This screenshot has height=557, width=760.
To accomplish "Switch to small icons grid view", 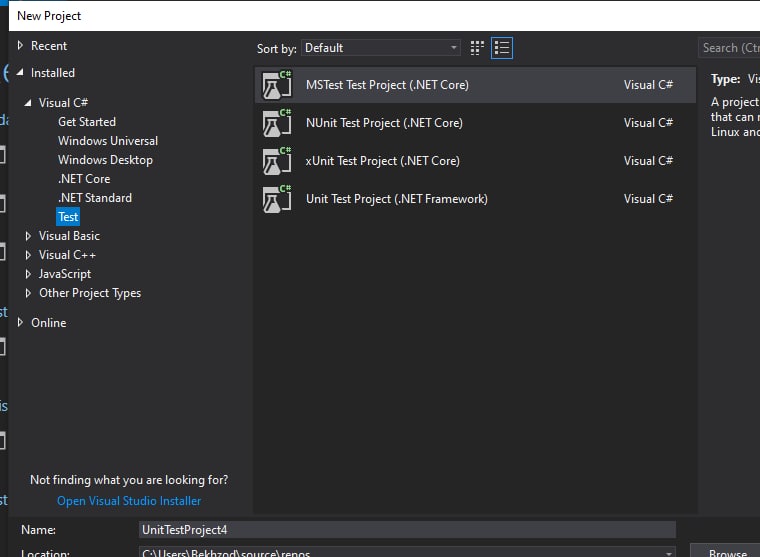I will pos(477,48).
